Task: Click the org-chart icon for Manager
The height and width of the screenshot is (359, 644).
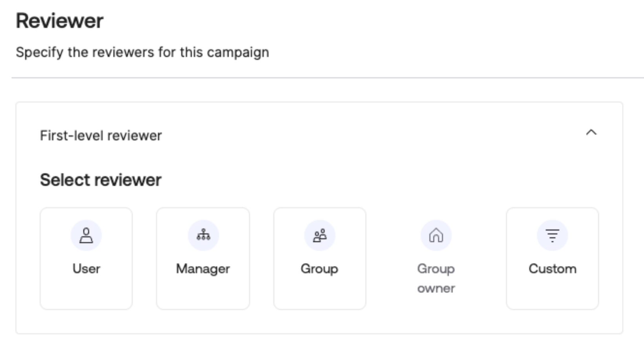Action: tap(203, 235)
